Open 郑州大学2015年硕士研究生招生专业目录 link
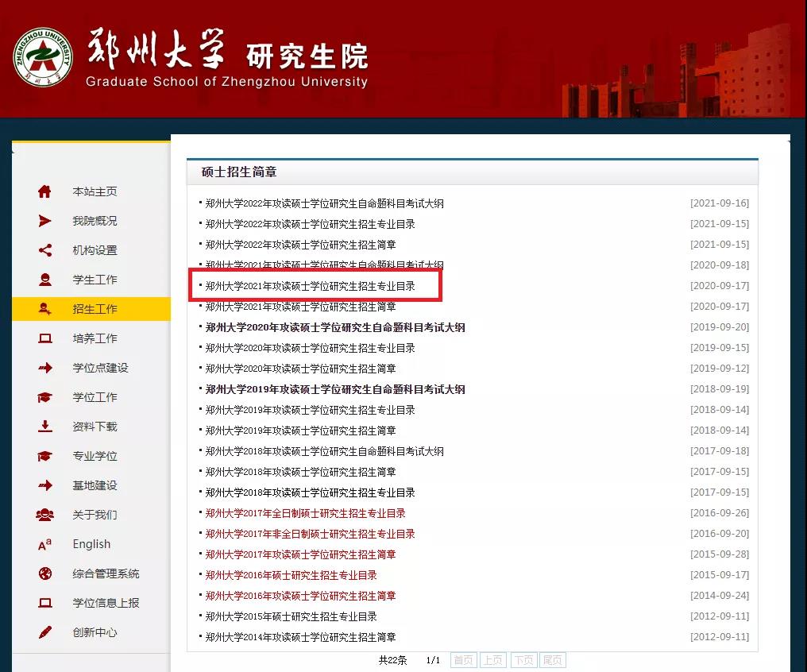Viewport: 807px width, 672px height. 291,616
